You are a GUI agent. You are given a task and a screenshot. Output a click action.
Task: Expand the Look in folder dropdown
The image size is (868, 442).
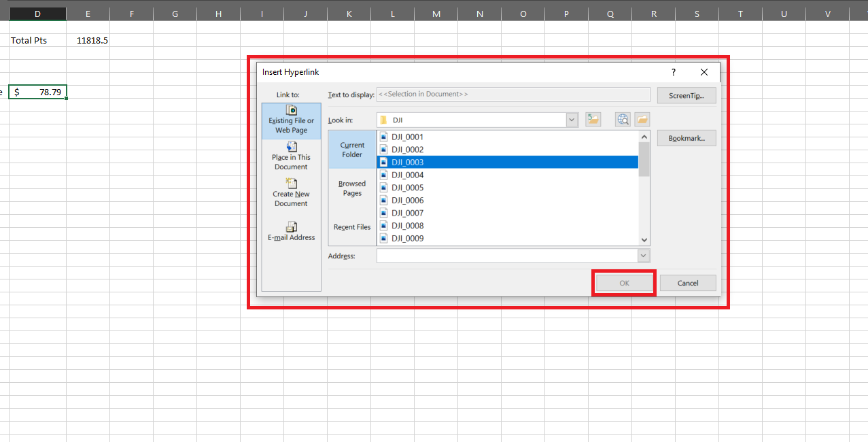tap(572, 120)
